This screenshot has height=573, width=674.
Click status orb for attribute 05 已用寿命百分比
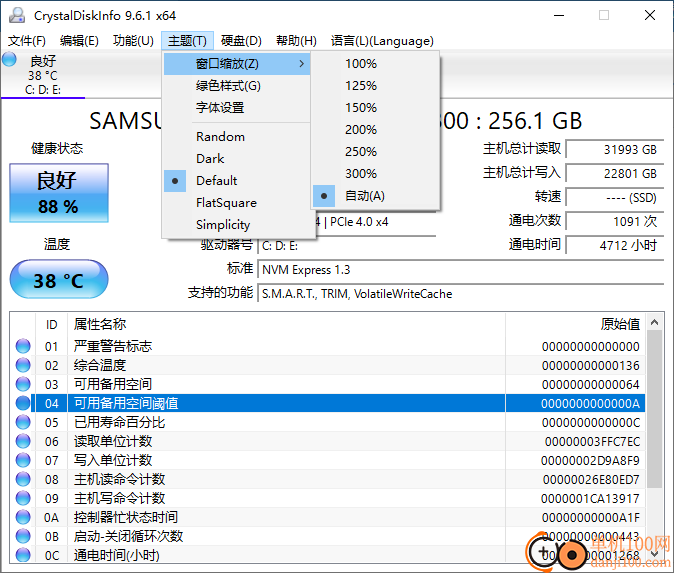coord(23,422)
